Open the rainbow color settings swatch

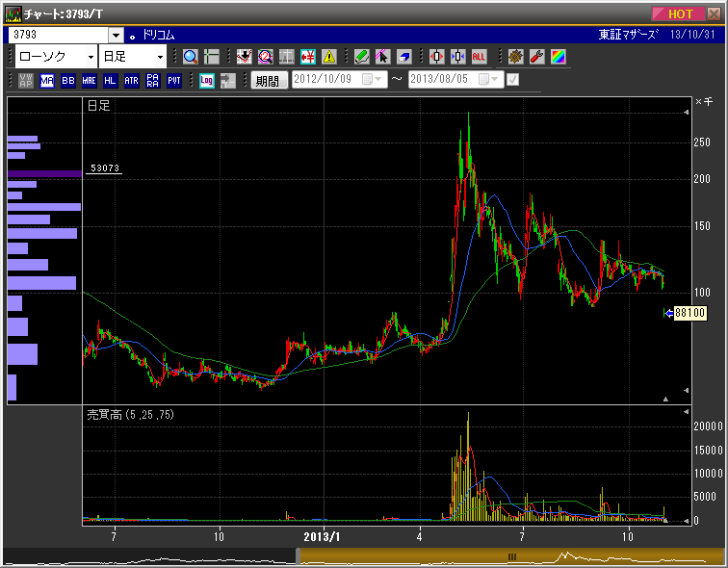click(x=559, y=57)
